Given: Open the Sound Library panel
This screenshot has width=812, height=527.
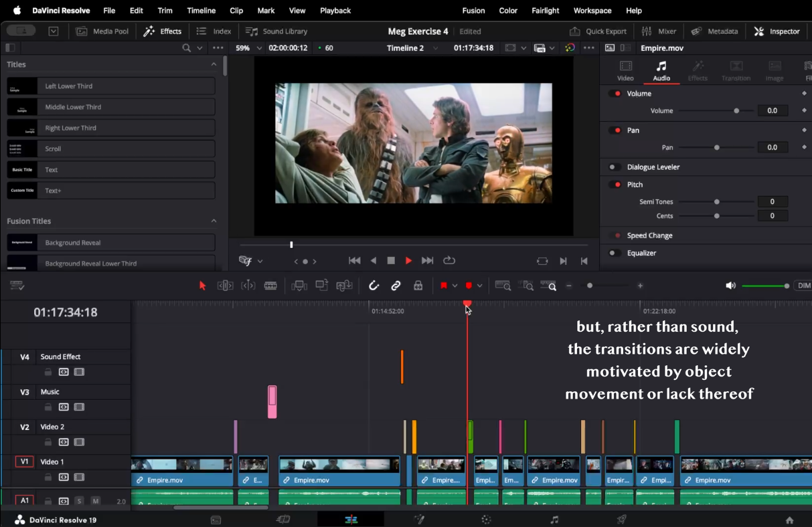Looking at the screenshot, I should pos(276,31).
